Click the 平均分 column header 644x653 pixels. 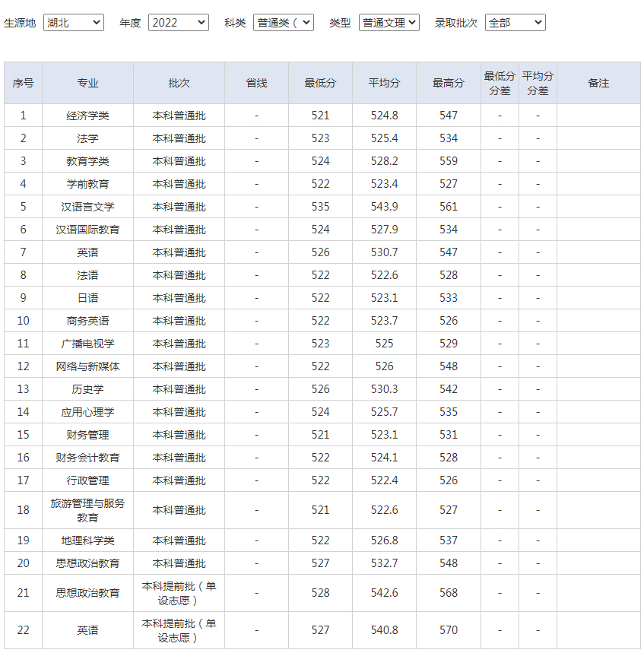tap(384, 83)
